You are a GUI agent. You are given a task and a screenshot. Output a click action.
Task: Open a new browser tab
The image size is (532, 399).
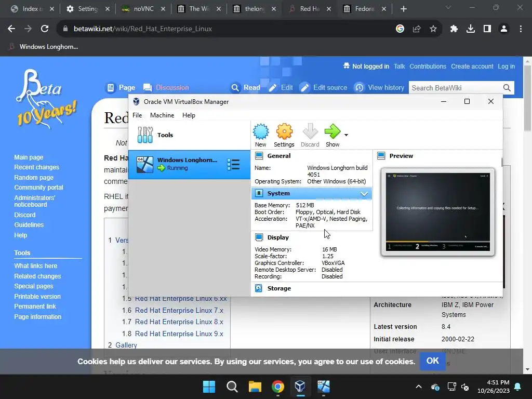coord(403,9)
